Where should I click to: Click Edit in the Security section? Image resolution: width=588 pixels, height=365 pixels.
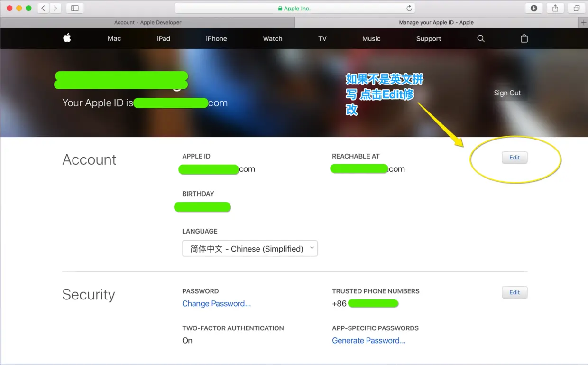(514, 292)
